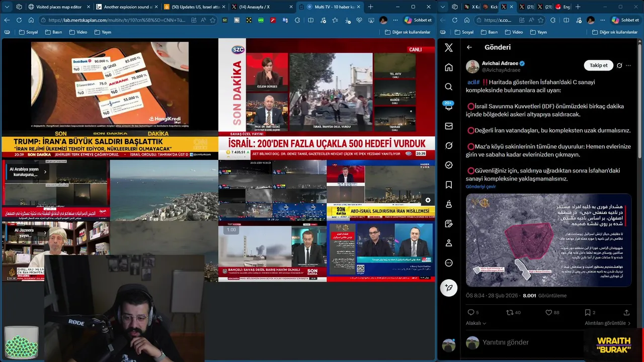Open settings gear on Habertürk stream tile
The width and height of the screenshot is (644, 362).
tap(428, 200)
